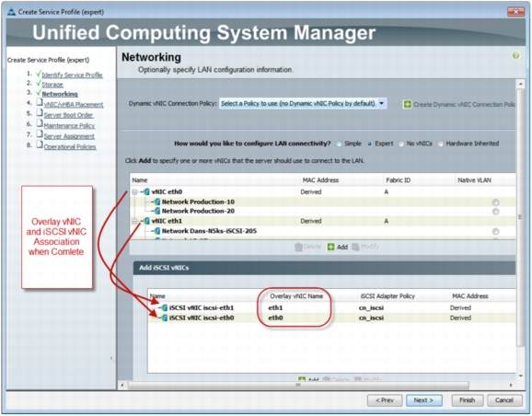Sort vNIC table by Fabric ID column
Screen dimensions: 532x416
(x=419, y=180)
